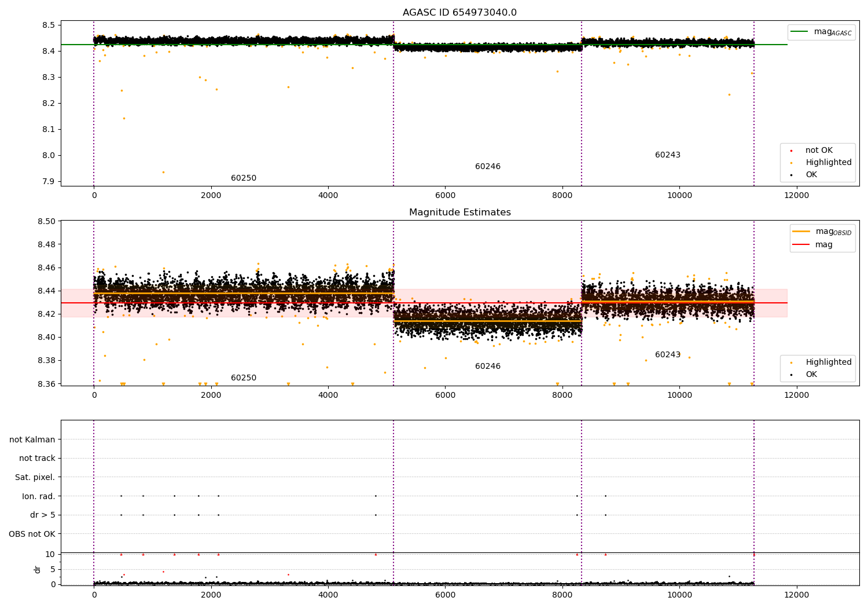Image resolution: width=868 pixels, height=608 pixels.
Task: Click the red 'mag' legend line in middle plot
Action: (x=801, y=245)
